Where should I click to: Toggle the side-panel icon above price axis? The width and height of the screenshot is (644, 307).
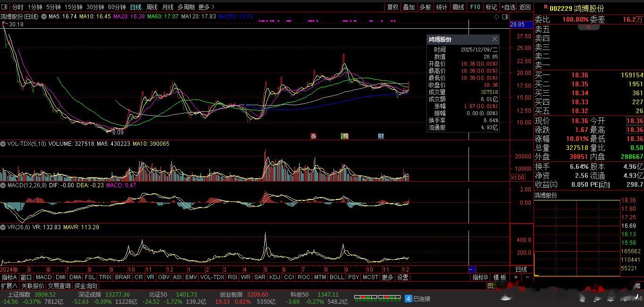click(505, 17)
